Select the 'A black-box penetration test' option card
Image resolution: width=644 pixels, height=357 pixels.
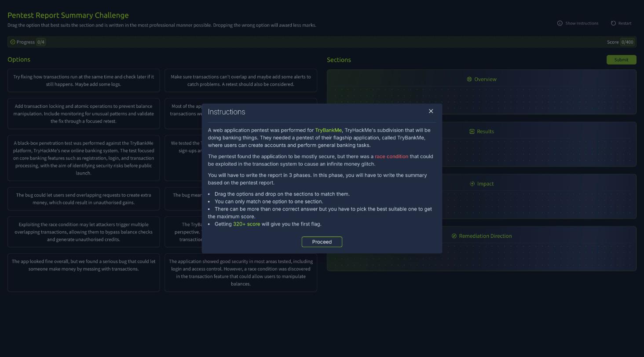pos(84,158)
